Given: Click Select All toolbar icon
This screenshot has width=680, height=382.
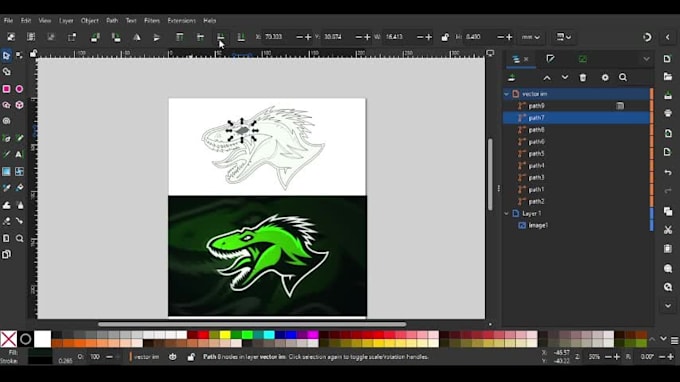Looking at the screenshot, I should click(11, 37).
